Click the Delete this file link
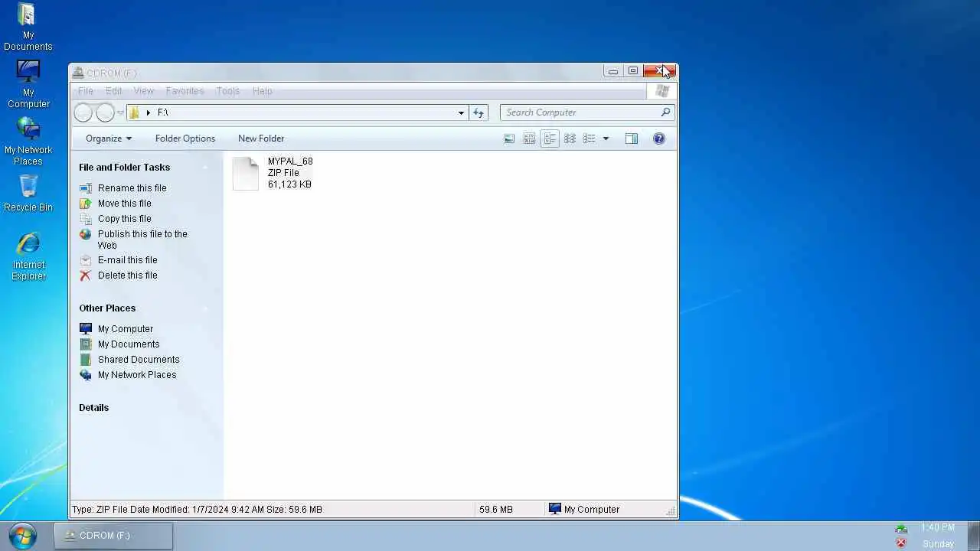Screen dimensions: 980x551 (128, 275)
